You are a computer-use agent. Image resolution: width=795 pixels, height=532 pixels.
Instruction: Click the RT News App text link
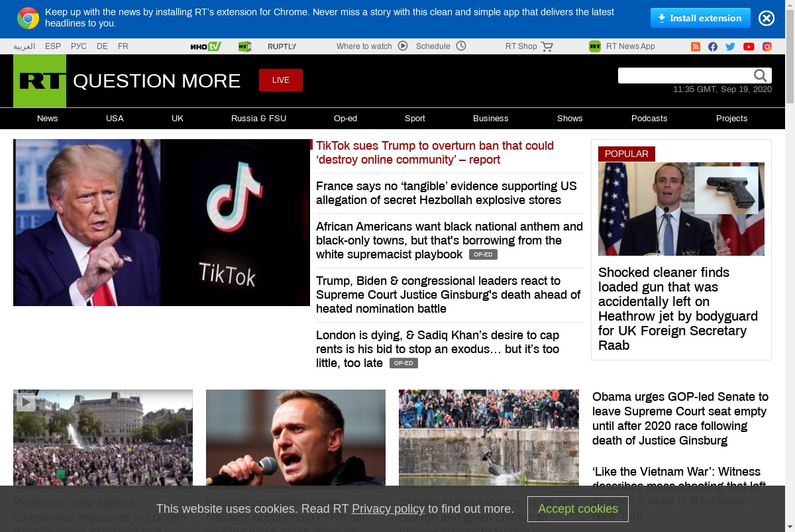(x=631, y=46)
